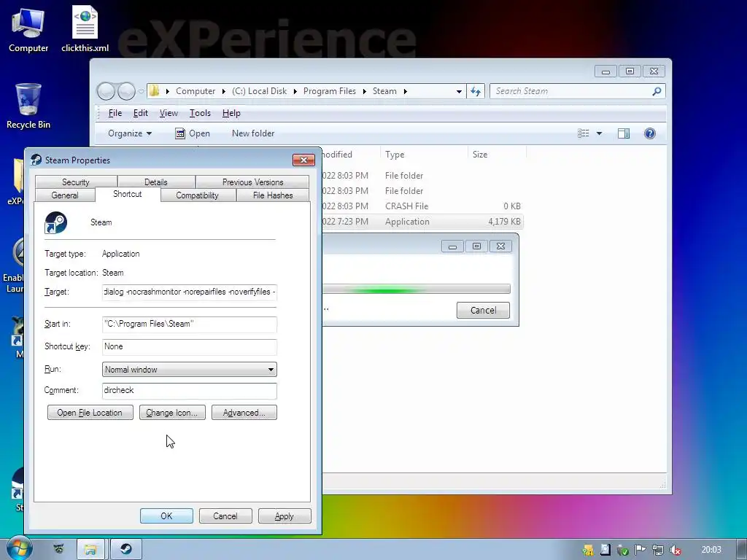
Task: Click the Show desktop strip at the taskbar end
Action: point(742,549)
